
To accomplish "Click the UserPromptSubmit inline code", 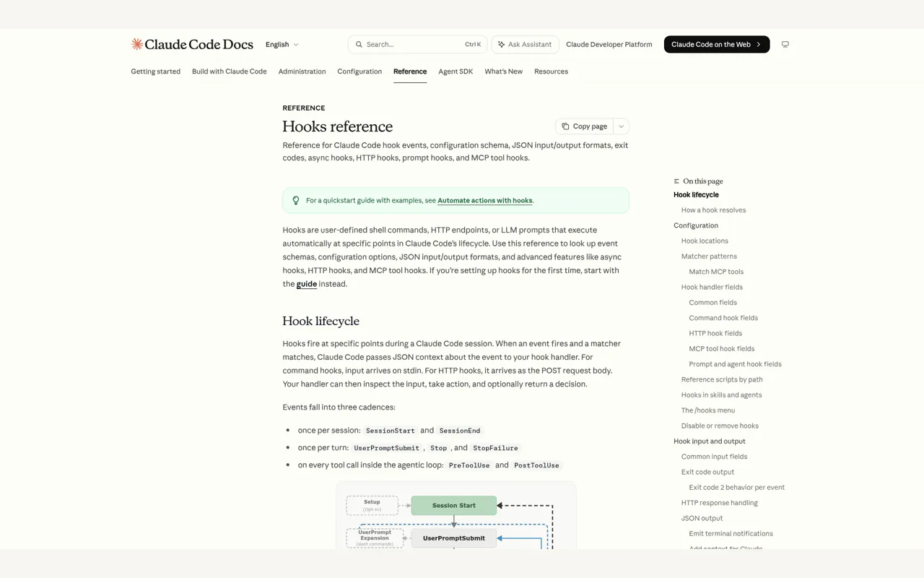I will 386,448.
